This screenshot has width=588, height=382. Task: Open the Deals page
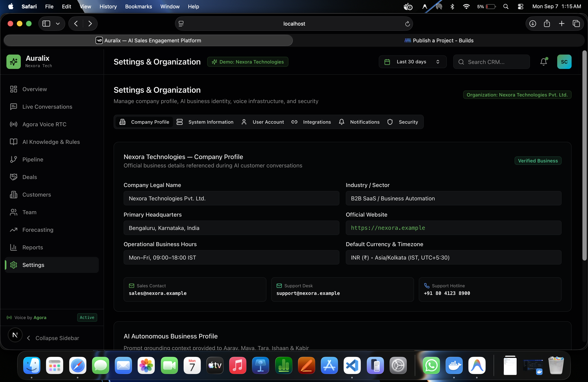(52, 177)
